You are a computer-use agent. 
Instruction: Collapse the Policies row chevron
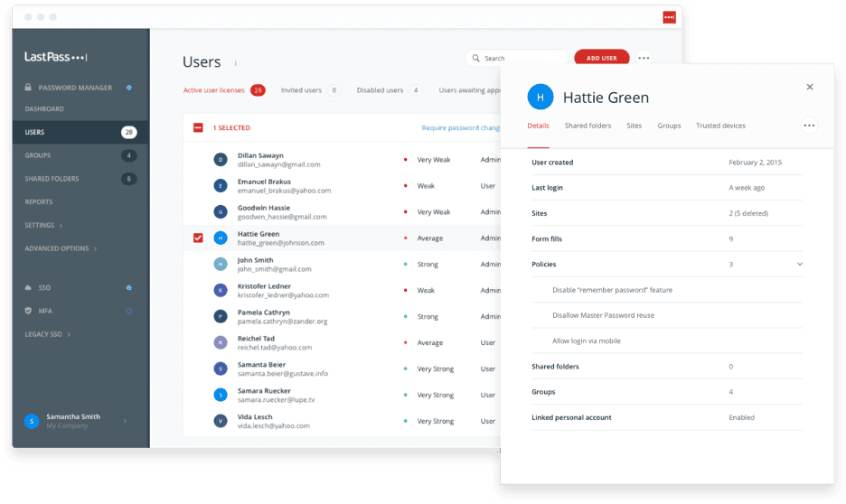click(800, 265)
